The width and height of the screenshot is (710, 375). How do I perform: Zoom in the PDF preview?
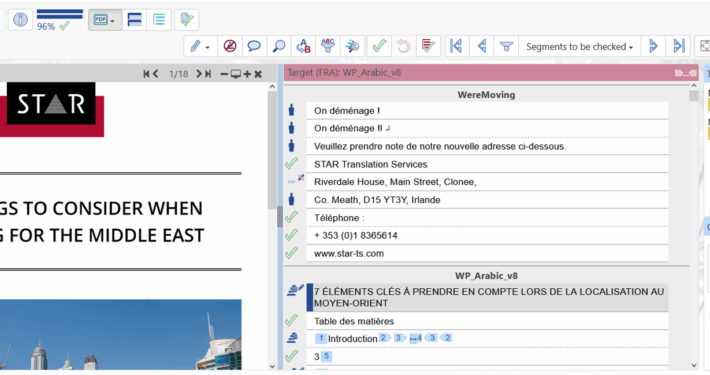coord(247,74)
